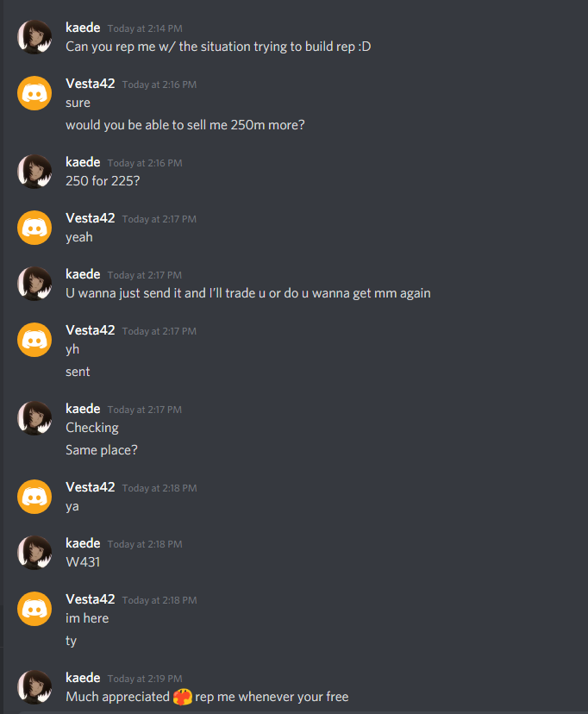Click kaede's avatar beside 'W431'
The width and height of the screenshot is (588, 714).
[34, 553]
